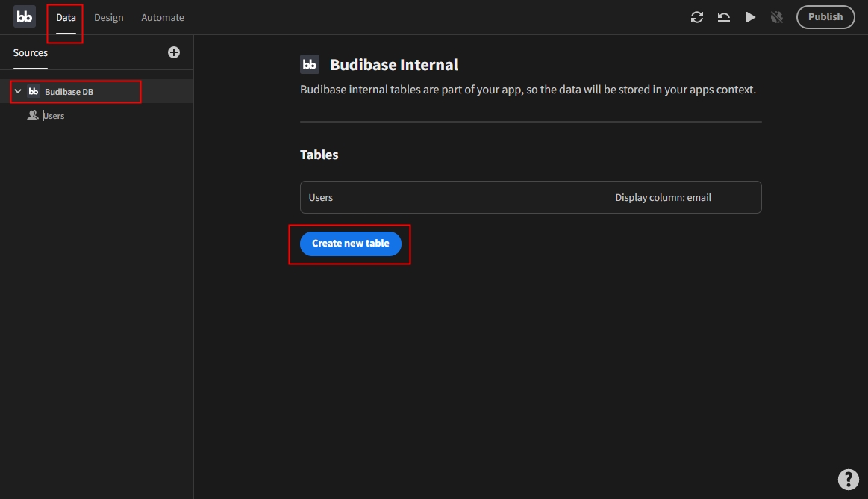
Task: Click the revert/undo icon in top toolbar
Action: (x=723, y=17)
